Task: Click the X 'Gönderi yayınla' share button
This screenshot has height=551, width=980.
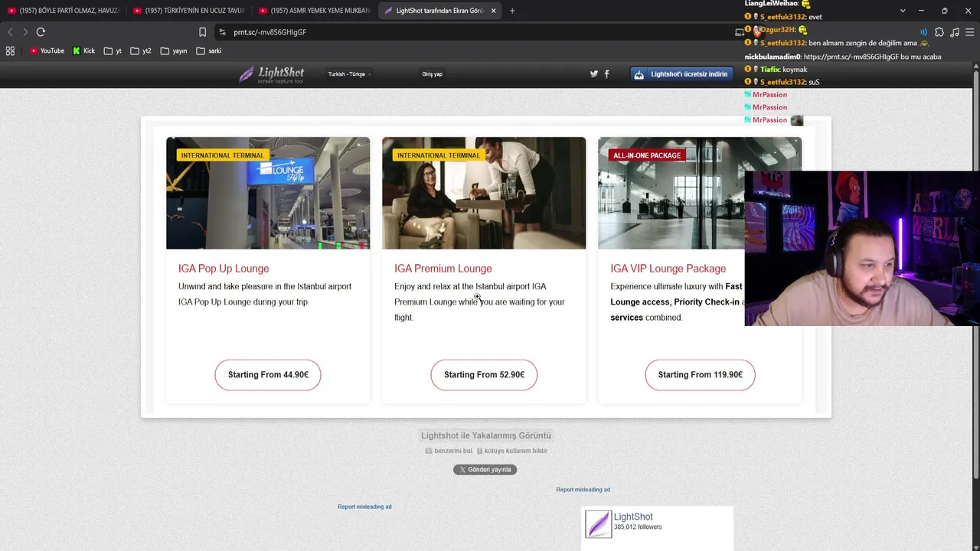Action: point(485,469)
